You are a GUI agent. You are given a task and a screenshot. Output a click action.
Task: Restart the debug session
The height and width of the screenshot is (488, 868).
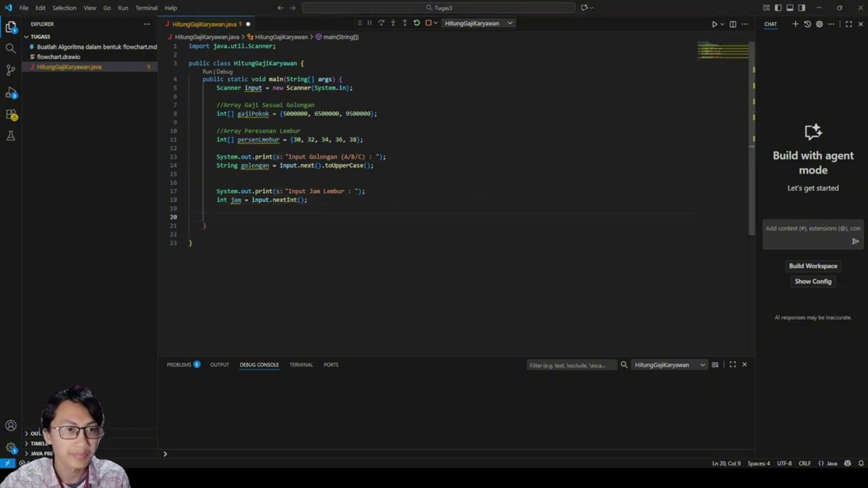click(416, 23)
